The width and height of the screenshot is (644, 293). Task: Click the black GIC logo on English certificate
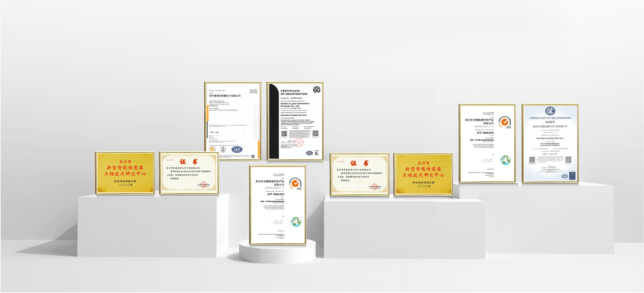point(316,90)
